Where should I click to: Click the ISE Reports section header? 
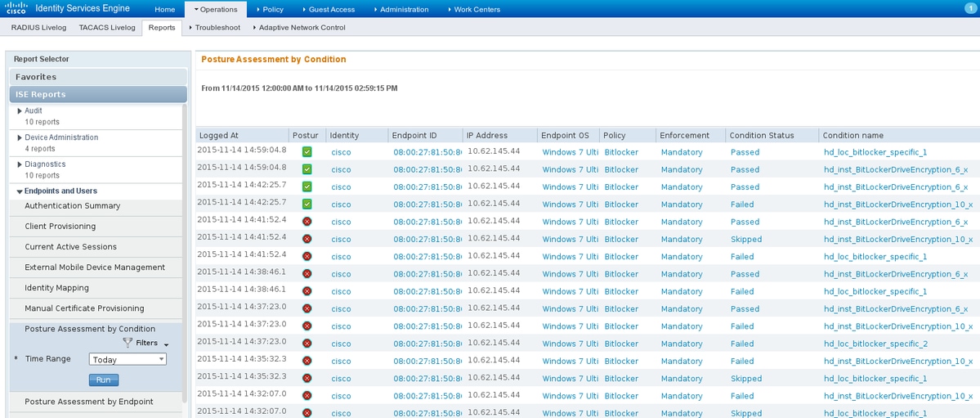pyautogui.click(x=98, y=95)
